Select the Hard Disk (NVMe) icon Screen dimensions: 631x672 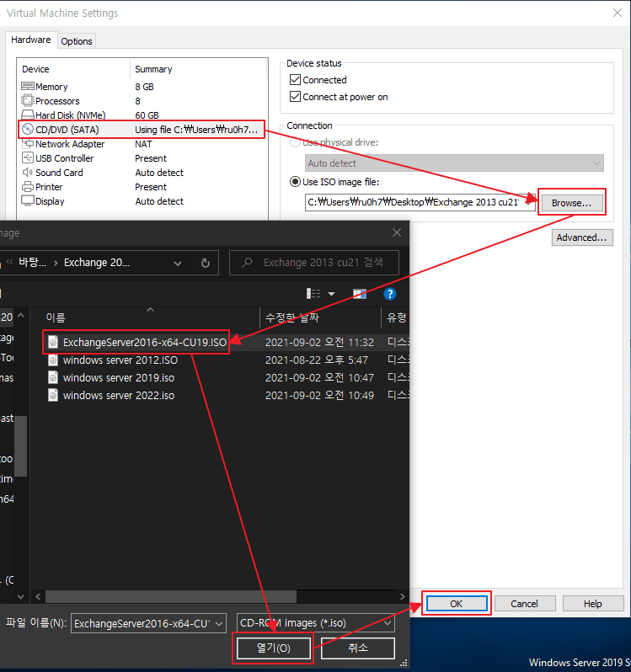(28, 115)
